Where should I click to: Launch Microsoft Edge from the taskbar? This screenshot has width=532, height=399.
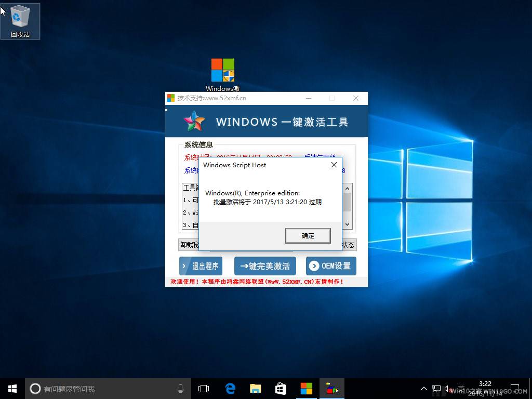[230, 389]
